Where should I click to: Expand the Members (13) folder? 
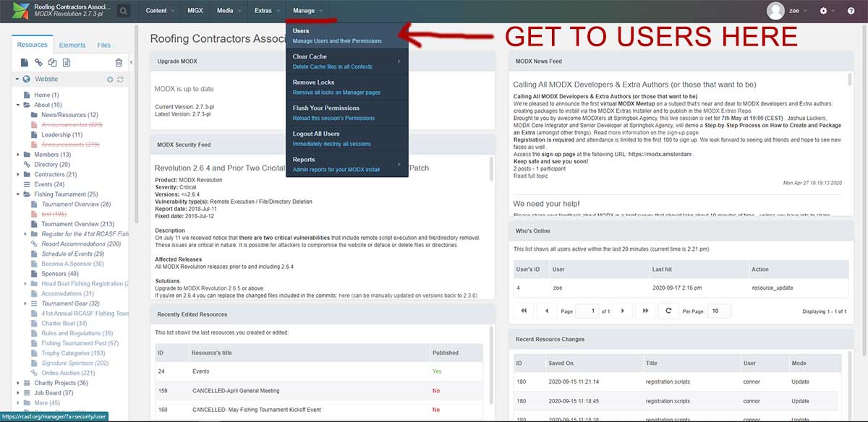pos(17,155)
